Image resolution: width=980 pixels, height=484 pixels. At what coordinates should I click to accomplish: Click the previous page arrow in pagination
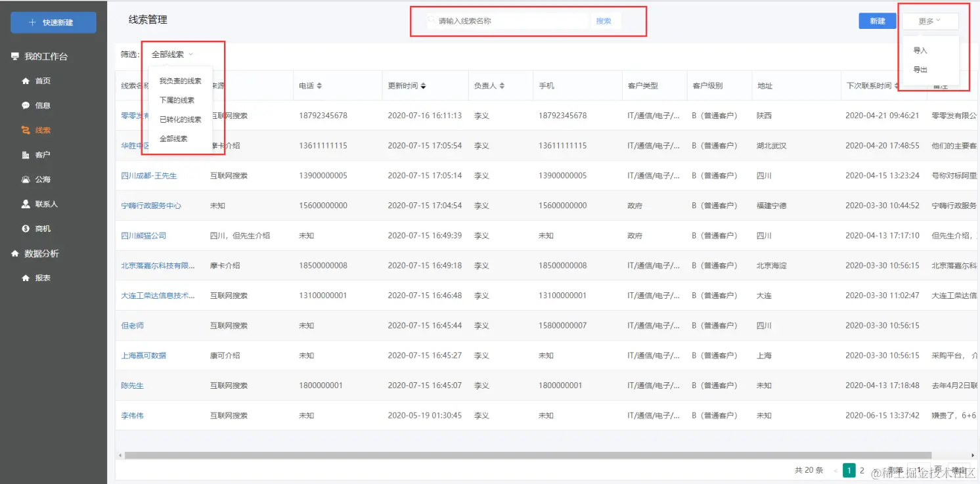(x=835, y=471)
